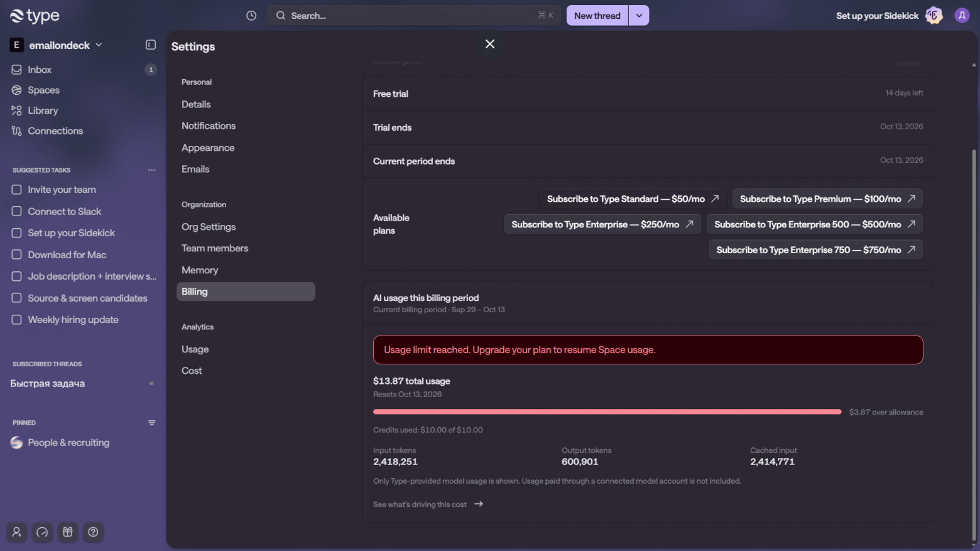Click the Inbox unread count badge
980x551 pixels.
pyautogui.click(x=151, y=70)
